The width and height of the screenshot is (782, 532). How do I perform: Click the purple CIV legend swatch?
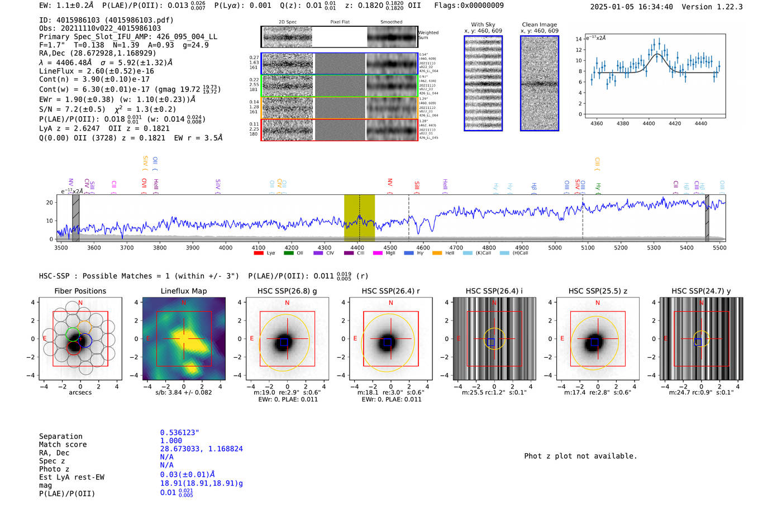318,253
